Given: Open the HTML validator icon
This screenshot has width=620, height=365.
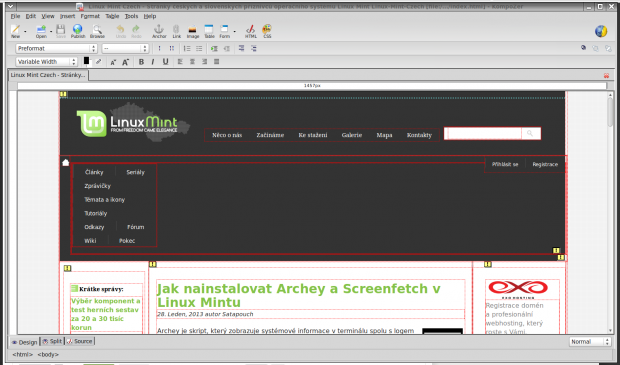Looking at the screenshot, I should [251, 31].
